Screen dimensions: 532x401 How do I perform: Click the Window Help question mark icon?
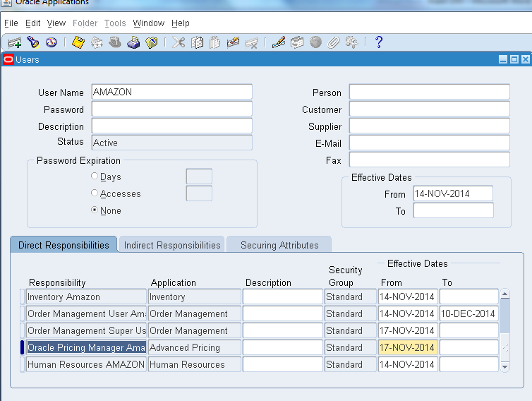379,42
